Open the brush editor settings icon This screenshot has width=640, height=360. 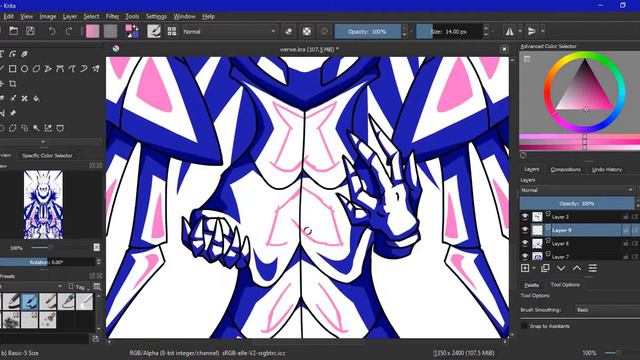[154, 31]
